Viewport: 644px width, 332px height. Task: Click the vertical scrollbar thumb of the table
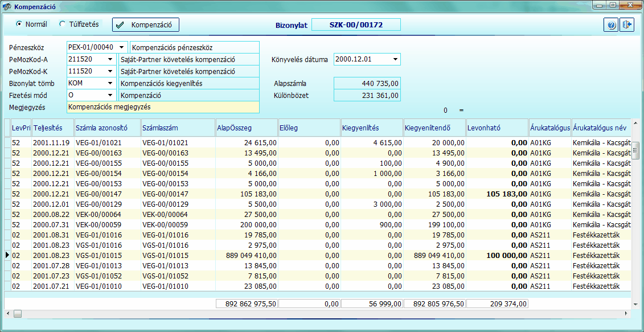[x=635, y=150]
